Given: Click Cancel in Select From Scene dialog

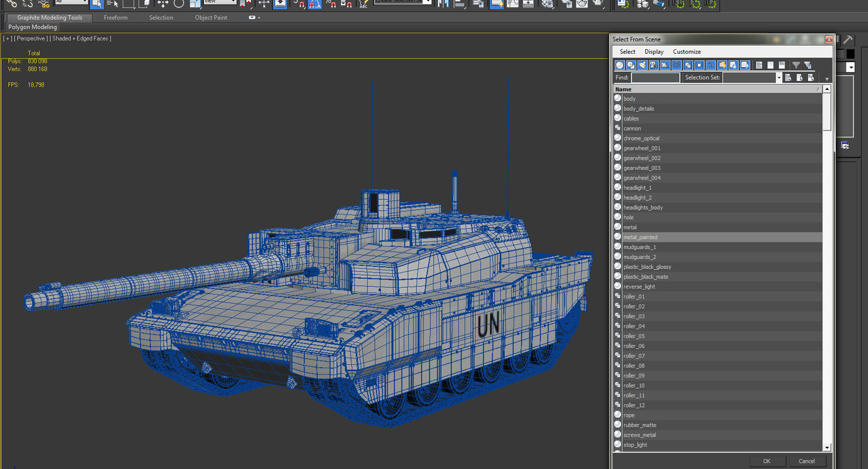Looking at the screenshot, I should 807,461.
